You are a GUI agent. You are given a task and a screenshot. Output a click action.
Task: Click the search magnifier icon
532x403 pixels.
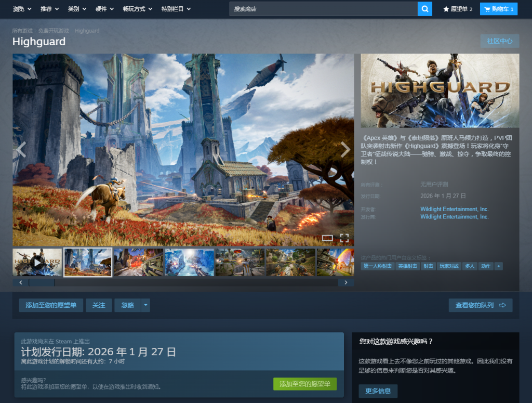[x=424, y=9]
